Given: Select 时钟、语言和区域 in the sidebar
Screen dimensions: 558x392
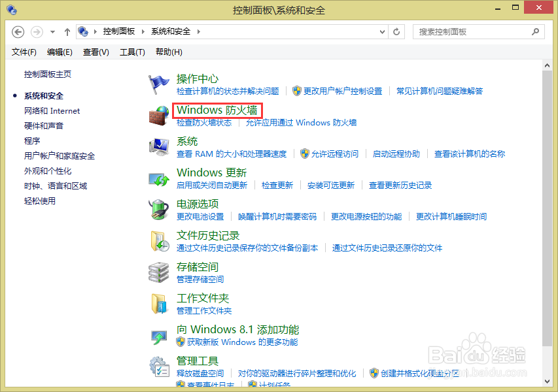Looking at the screenshot, I should tap(56, 186).
